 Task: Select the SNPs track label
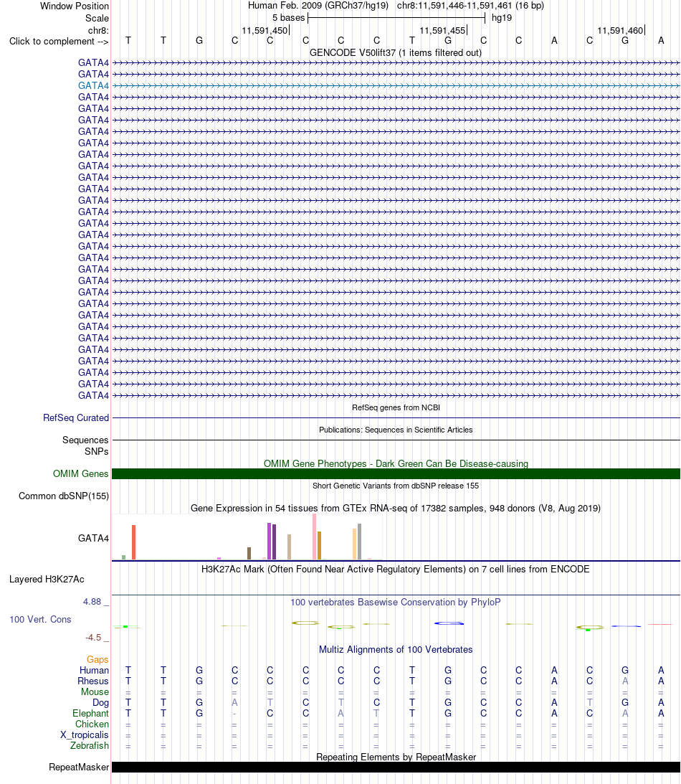point(97,451)
